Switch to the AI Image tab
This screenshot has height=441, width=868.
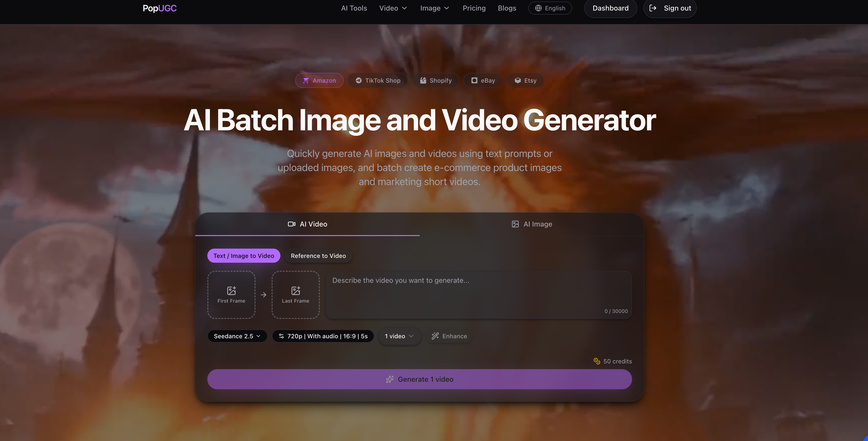coord(532,224)
